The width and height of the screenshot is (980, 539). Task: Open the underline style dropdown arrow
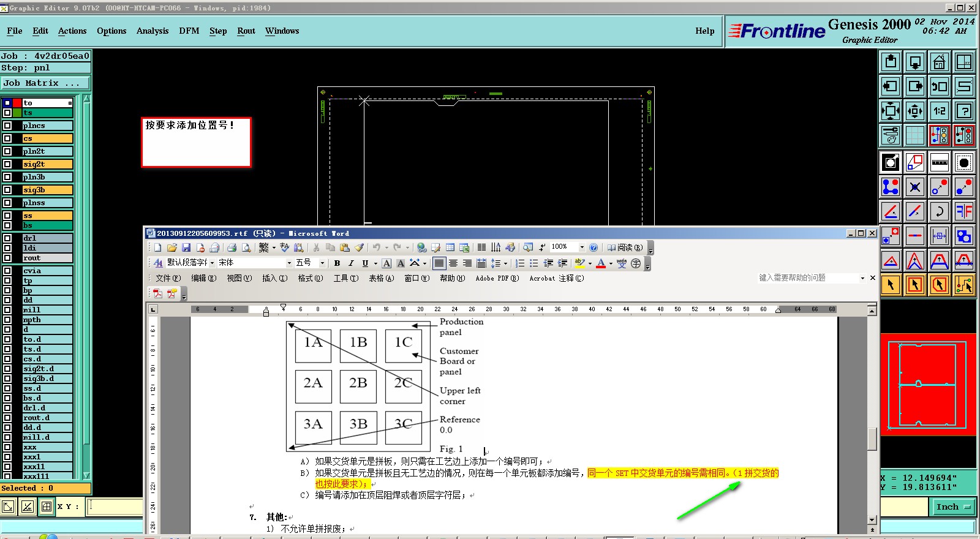click(x=375, y=263)
